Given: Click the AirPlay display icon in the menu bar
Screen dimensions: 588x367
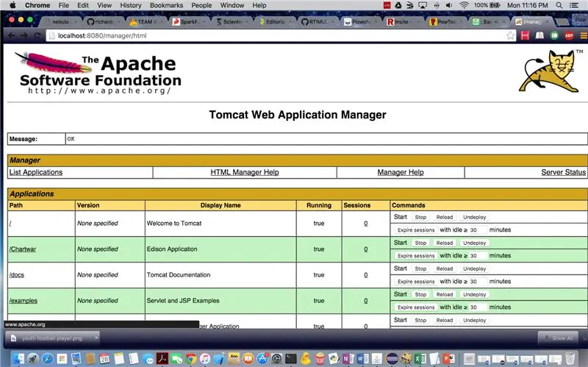Looking at the screenshot, I should coord(423,5).
